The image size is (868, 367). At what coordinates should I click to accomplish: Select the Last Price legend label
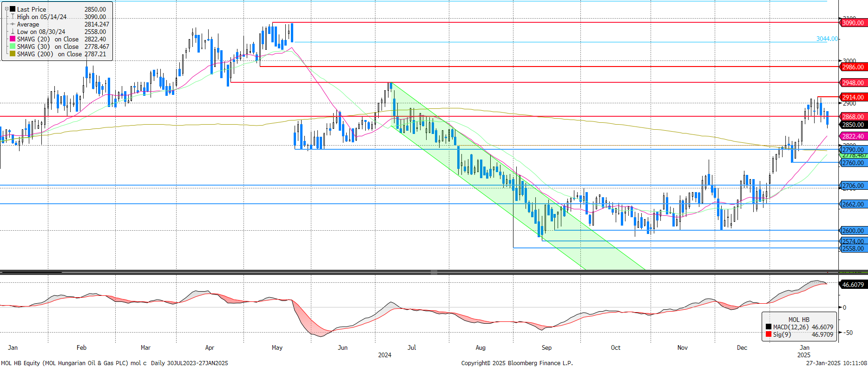pyautogui.click(x=32, y=9)
